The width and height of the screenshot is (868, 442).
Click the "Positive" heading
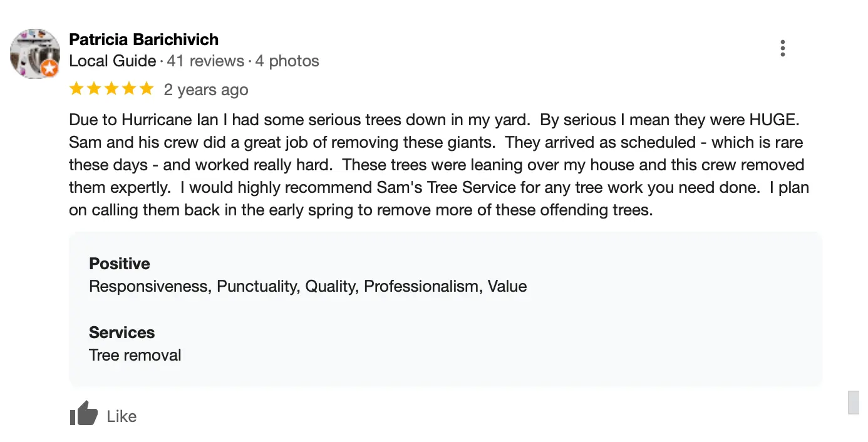click(x=120, y=264)
